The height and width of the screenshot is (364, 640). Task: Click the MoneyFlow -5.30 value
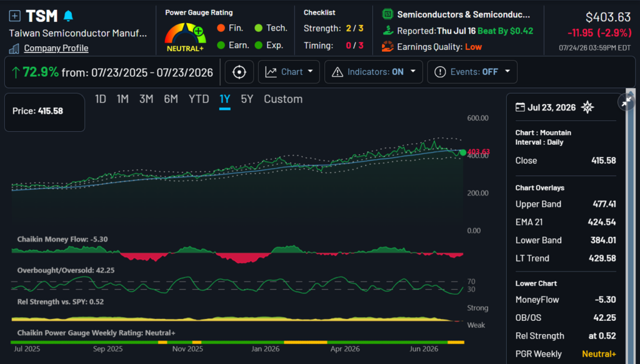click(x=605, y=300)
